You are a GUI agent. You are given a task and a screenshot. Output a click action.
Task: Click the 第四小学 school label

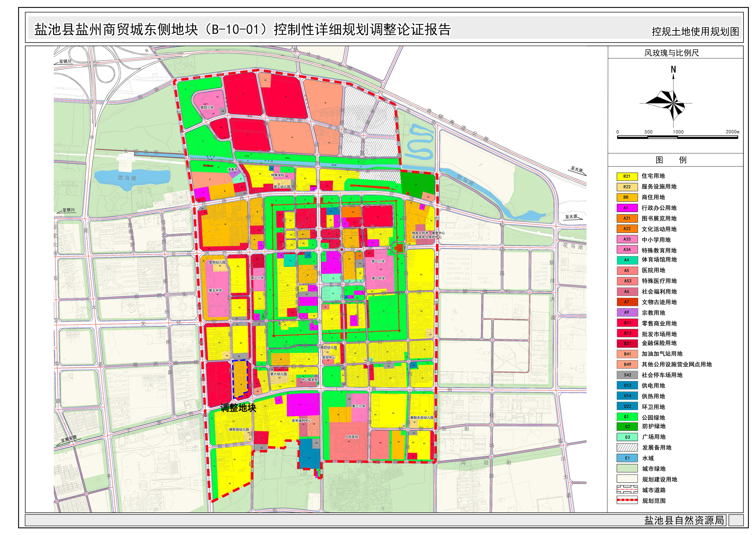click(207, 107)
